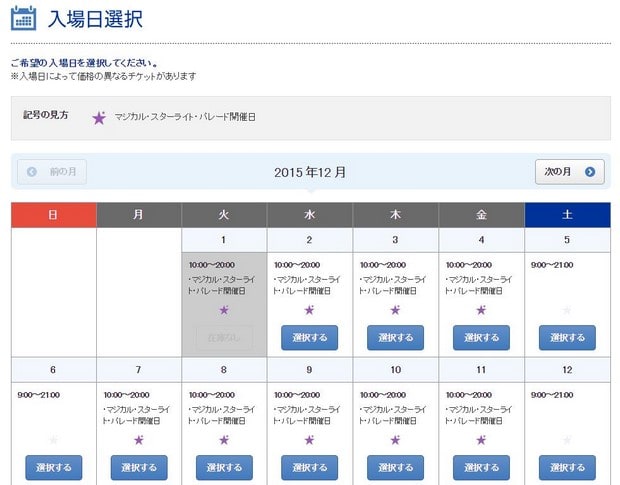Click date number 12 in the calendar
620x485 pixels.
point(567,370)
